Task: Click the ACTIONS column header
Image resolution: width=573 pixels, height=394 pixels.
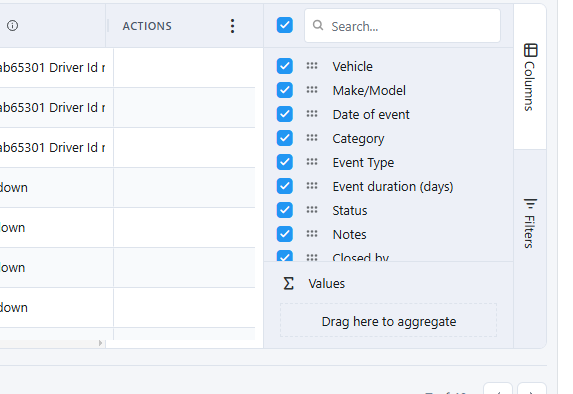Action: (x=147, y=26)
